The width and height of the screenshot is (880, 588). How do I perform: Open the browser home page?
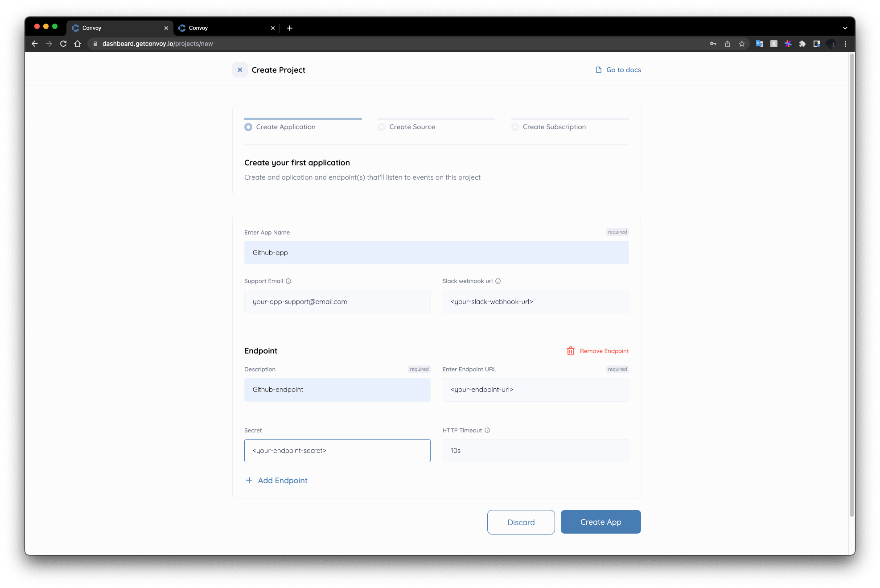(78, 44)
